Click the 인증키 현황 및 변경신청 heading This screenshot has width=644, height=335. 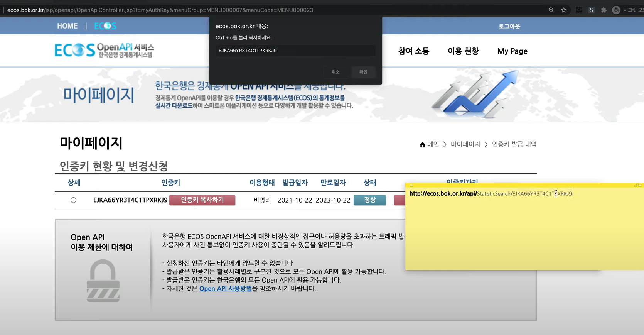114,166
